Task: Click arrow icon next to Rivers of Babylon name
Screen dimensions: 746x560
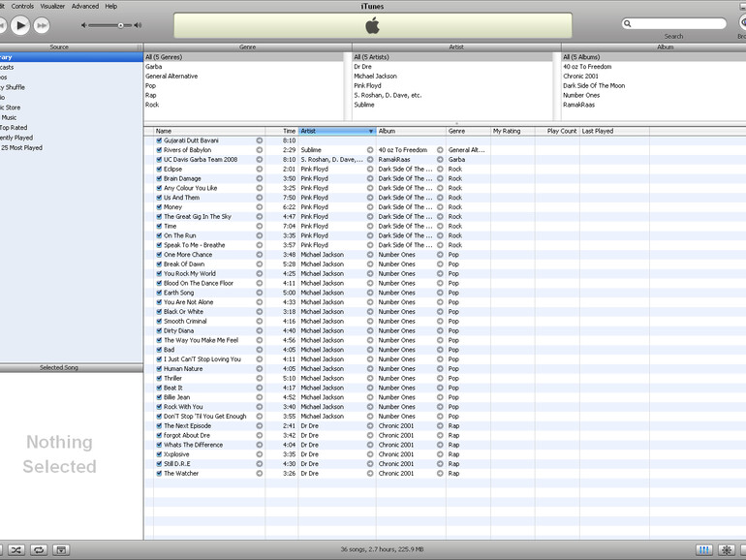Action: click(x=260, y=150)
